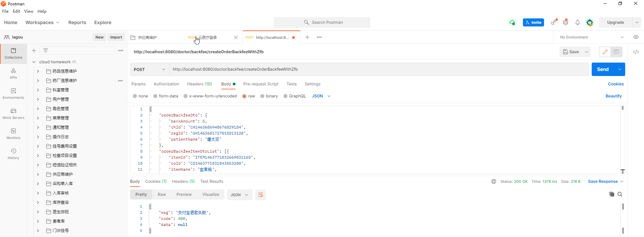Open the code snippet panel icon
644x237 pixels.
pyautogui.click(x=636, y=52)
